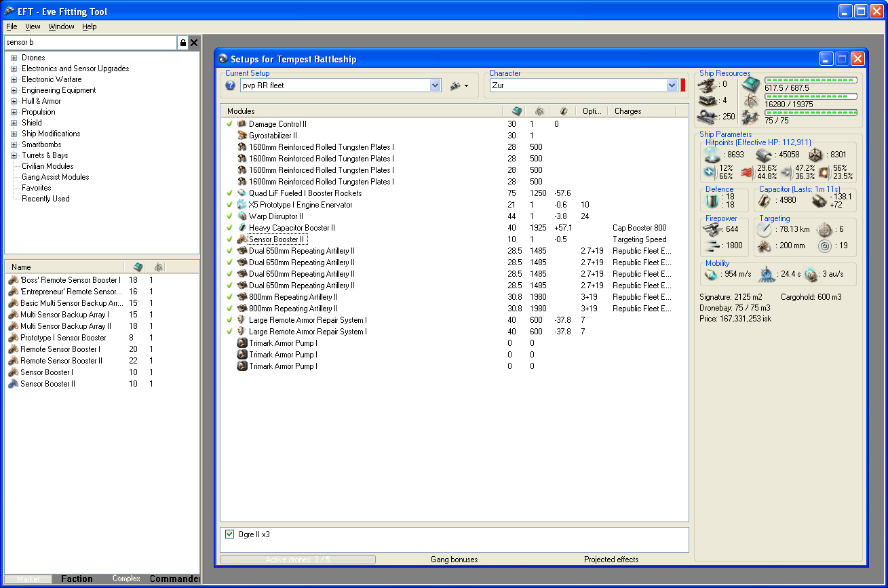Click the Heavy Capacitor Booster II icon

pyautogui.click(x=242, y=228)
